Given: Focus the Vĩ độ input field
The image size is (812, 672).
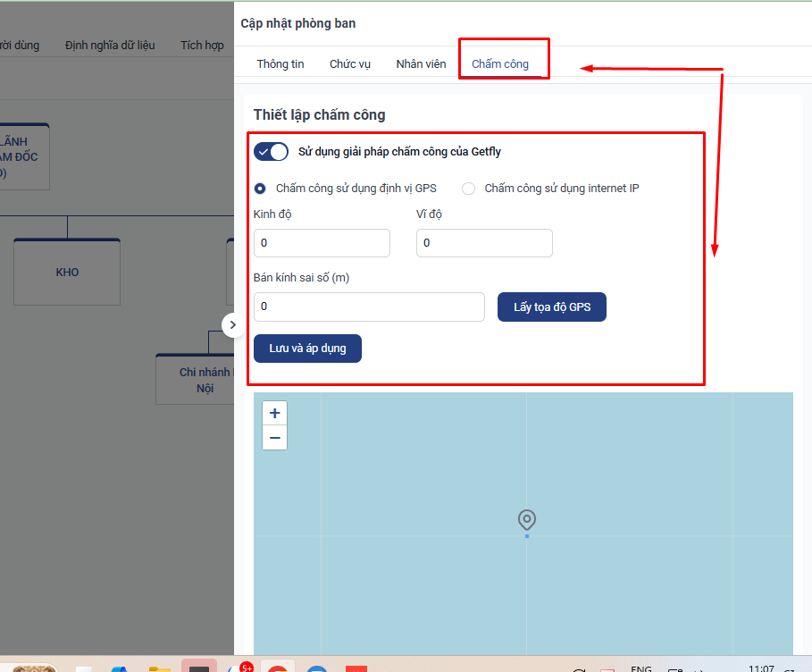Looking at the screenshot, I should (484, 243).
